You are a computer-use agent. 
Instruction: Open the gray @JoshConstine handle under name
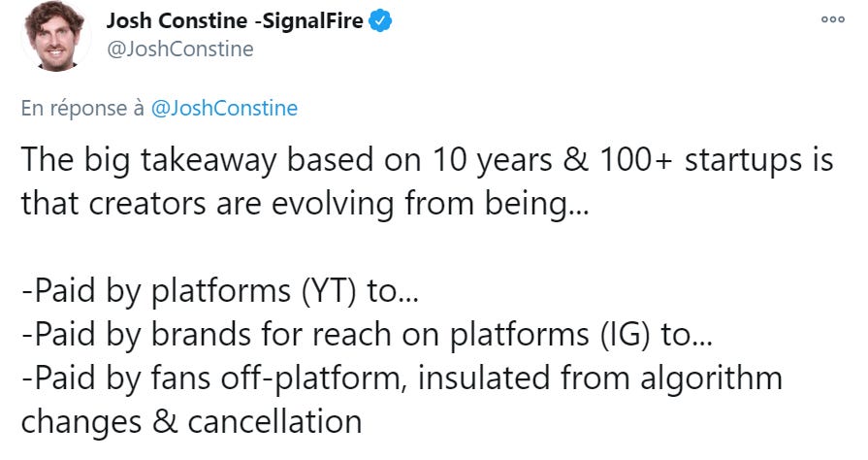point(180,49)
